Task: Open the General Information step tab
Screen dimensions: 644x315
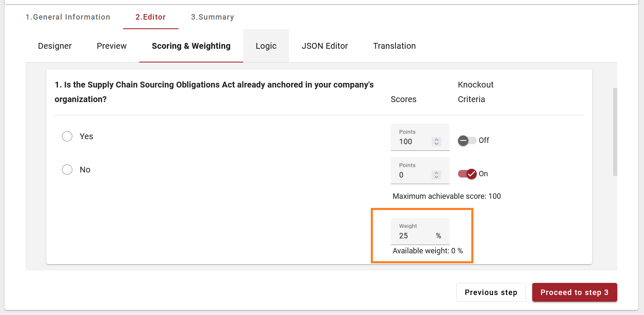Action: [x=68, y=17]
